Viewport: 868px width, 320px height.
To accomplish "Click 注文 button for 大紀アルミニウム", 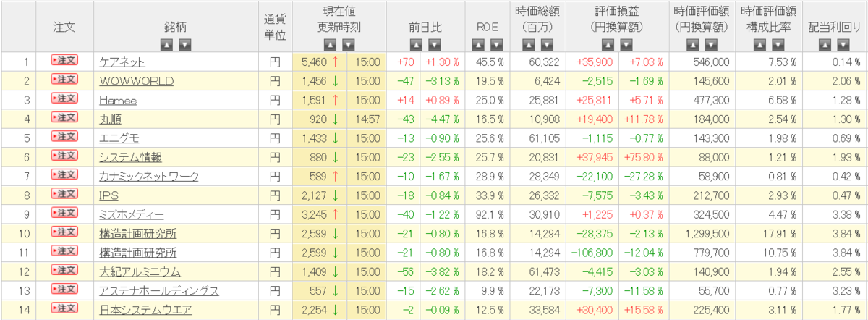I will pyautogui.click(x=64, y=271).
